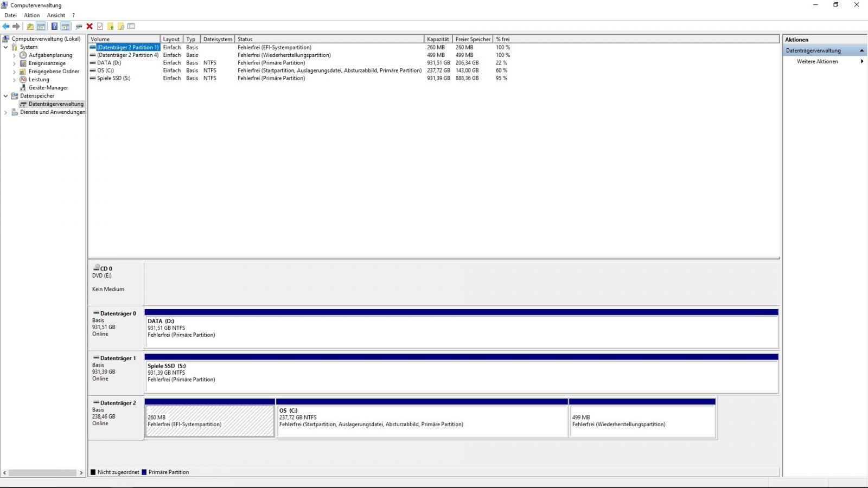Click the black Nicht zugeordnet legend swatch
Viewport: 868px width, 488px height.
tap(93, 472)
